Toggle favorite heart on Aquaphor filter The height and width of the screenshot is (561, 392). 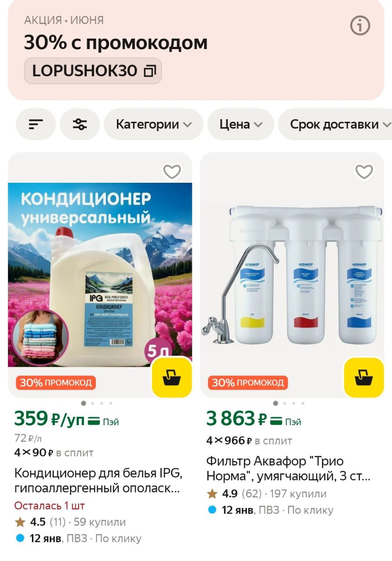(364, 171)
